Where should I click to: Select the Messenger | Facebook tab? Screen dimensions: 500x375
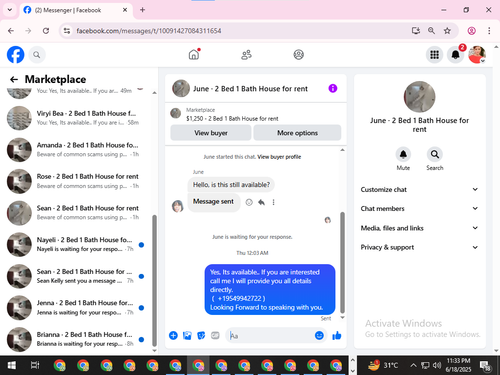76,10
